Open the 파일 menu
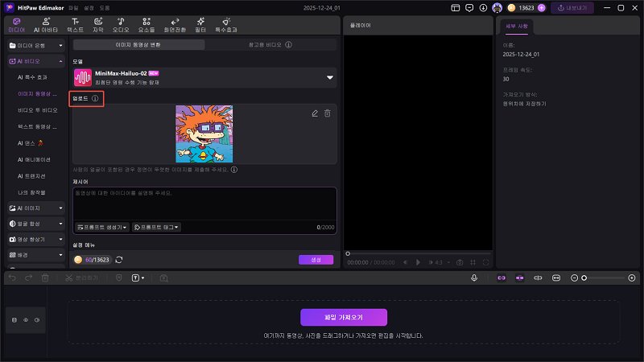 [73, 8]
